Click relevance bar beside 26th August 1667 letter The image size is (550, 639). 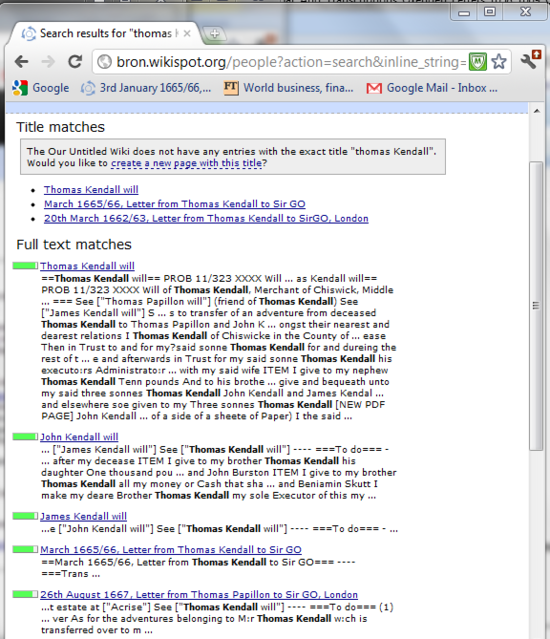point(25,594)
